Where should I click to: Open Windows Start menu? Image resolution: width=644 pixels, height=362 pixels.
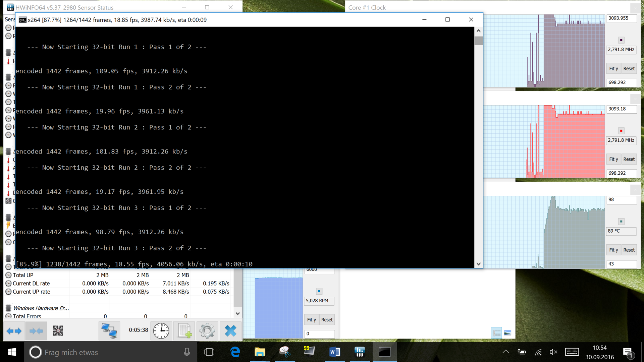click(x=12, y=352)
